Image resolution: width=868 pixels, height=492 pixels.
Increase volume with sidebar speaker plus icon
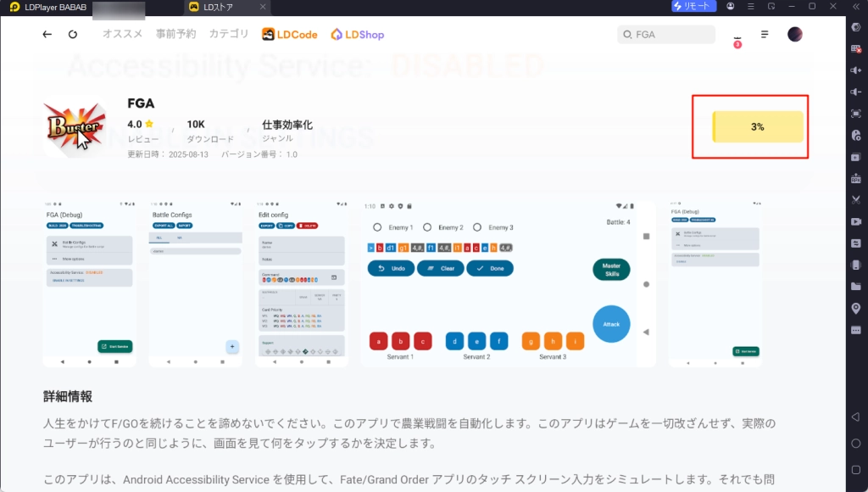pos(856,70)
